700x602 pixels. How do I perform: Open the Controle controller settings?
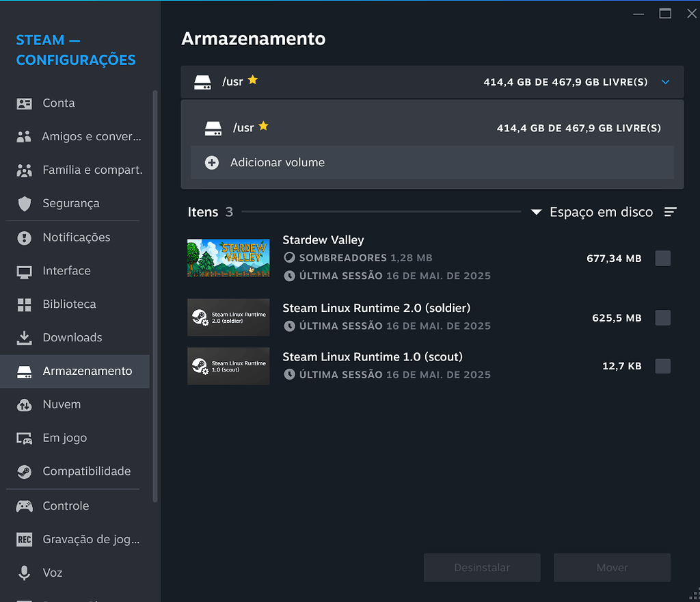point(65,506)
